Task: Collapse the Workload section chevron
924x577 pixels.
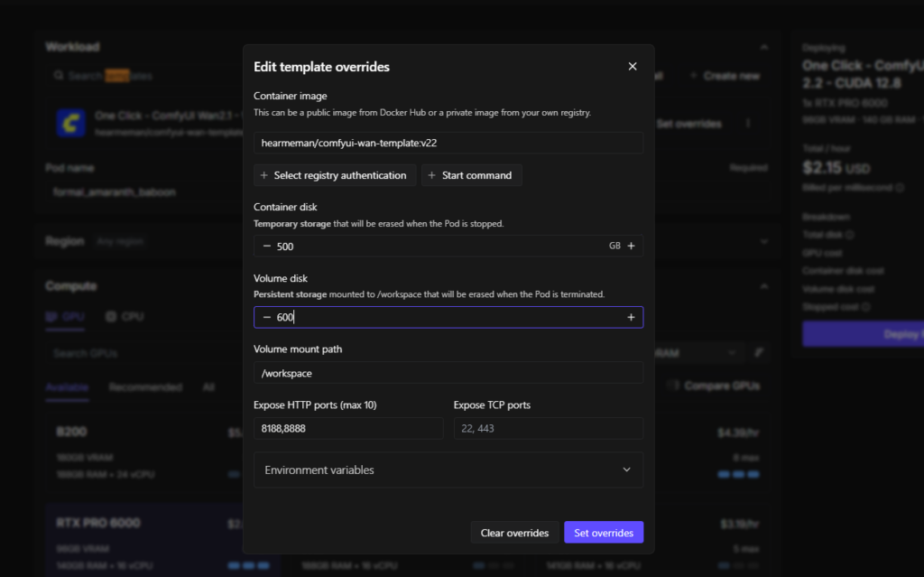Action: coord(764,47)
